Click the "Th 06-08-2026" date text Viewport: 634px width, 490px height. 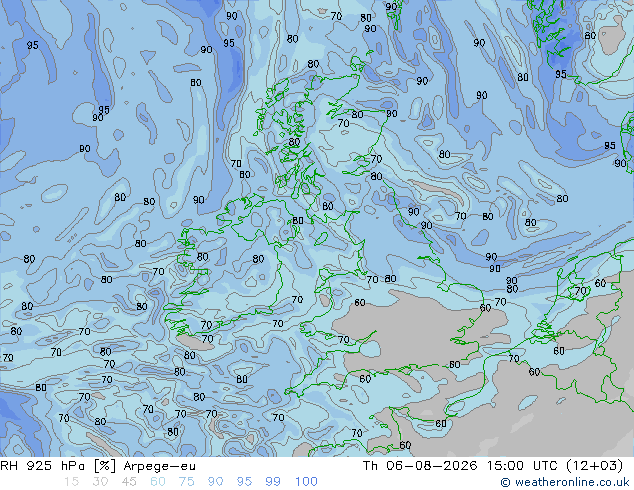tap(420, 466)
